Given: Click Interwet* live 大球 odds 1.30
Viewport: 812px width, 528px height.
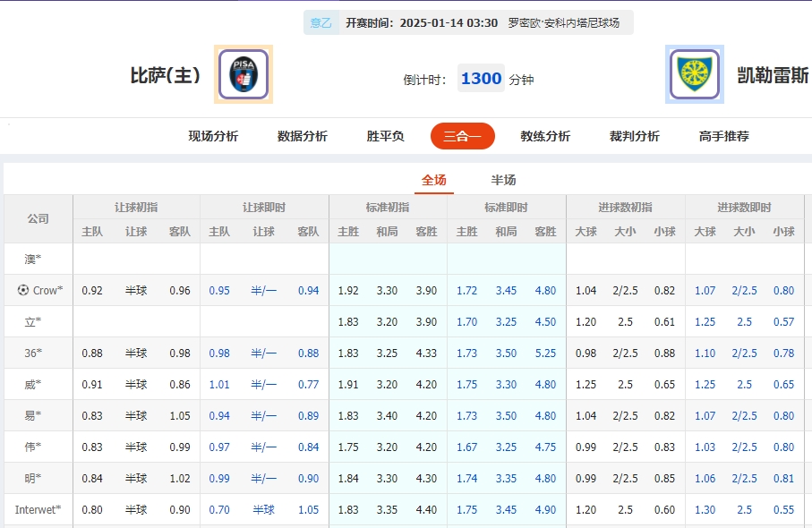Looking at the screenshot, I should (x=705, y=509).
